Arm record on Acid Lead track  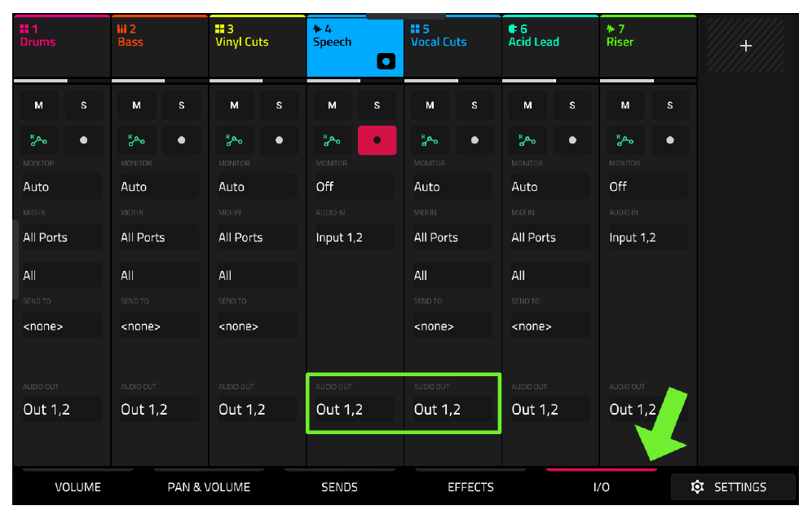pyautogui.click(x=572, y=140)
